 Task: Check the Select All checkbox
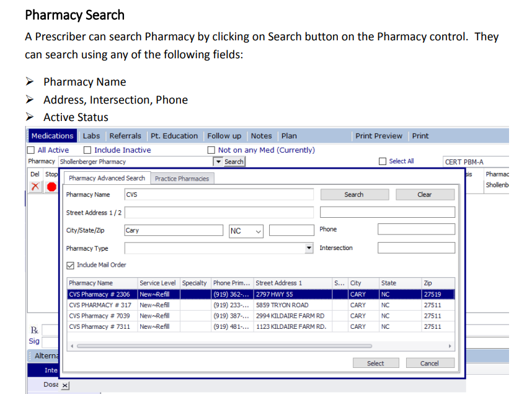coord(383,161)
